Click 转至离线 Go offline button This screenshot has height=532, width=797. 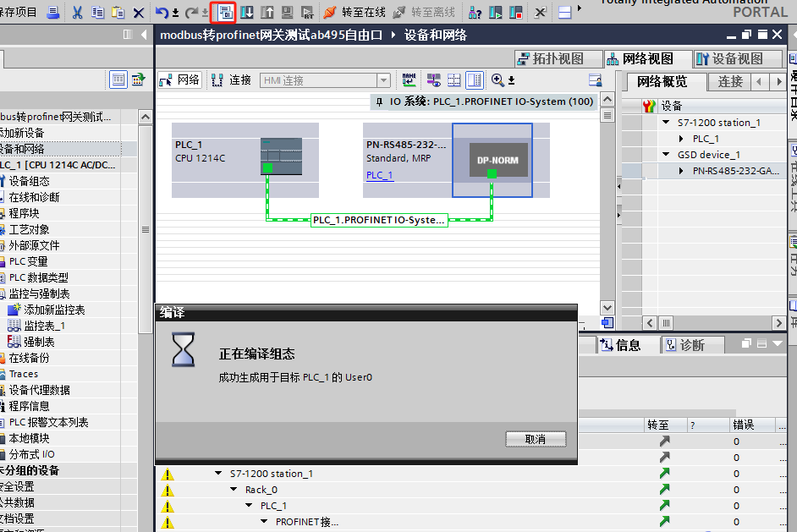424,12
